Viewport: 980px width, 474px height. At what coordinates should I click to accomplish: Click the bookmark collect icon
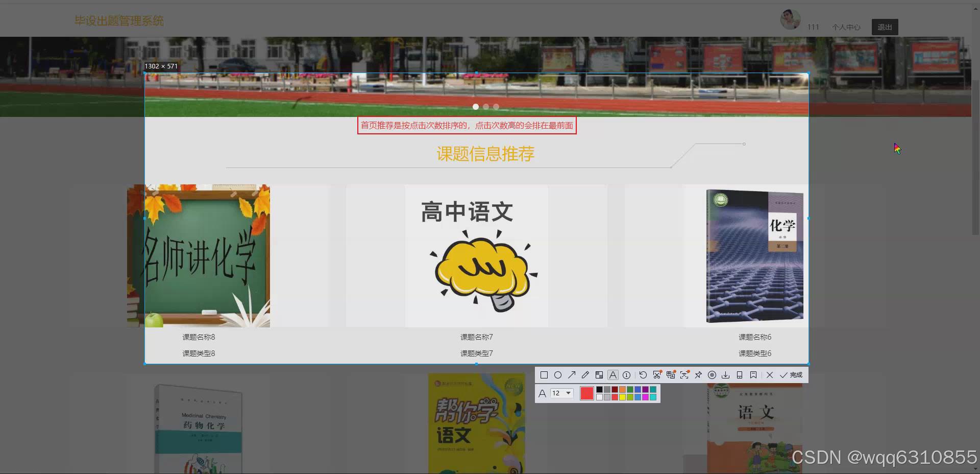753,375
